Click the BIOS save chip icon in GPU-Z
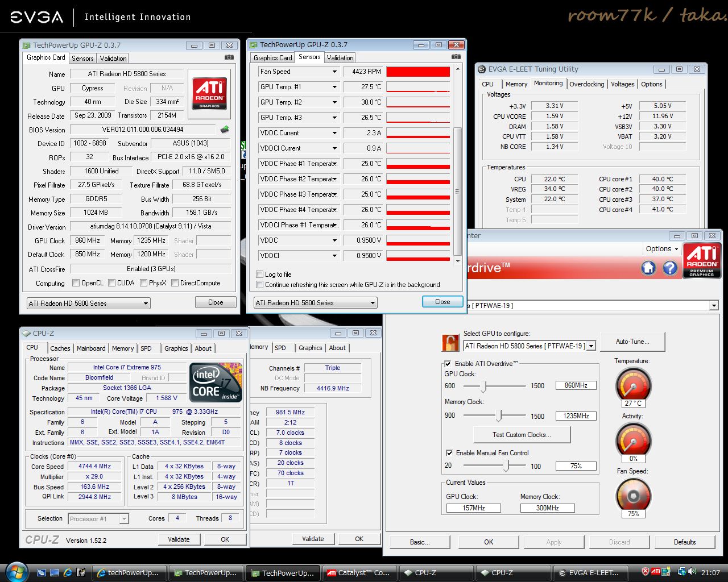The height and width of the screenshot is (582, 728). 225,130
